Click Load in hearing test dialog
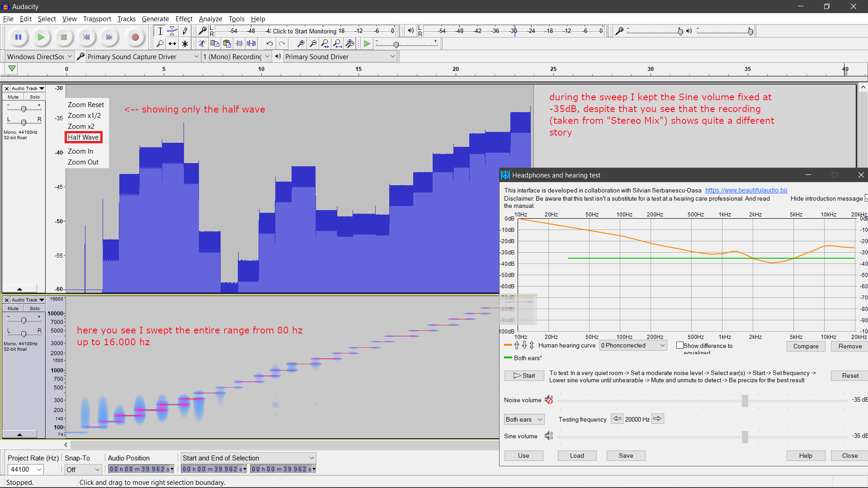868x488 pixels. click(577, 455)
